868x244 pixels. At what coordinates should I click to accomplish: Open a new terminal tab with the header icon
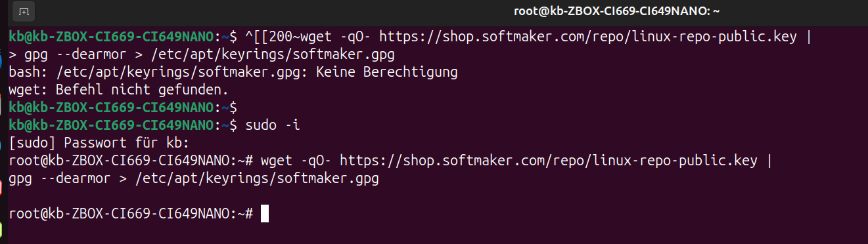tap(24, 12)
